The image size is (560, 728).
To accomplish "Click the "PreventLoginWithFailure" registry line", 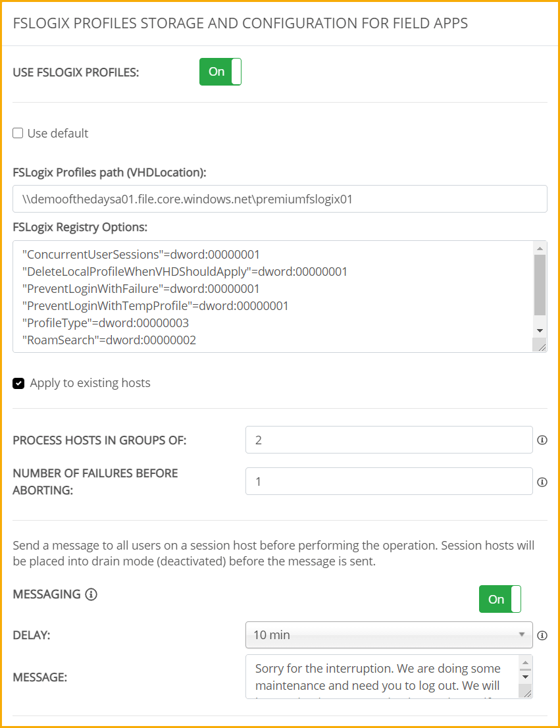I will [x=141, y=289].
